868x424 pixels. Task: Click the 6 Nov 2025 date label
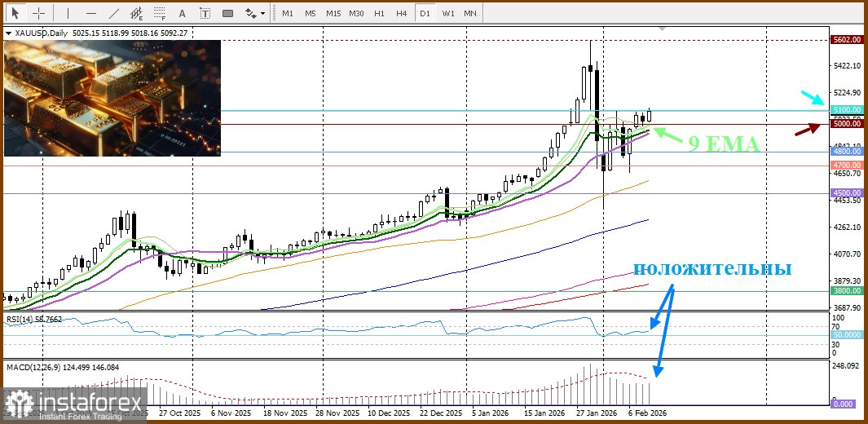click(231, 413)
